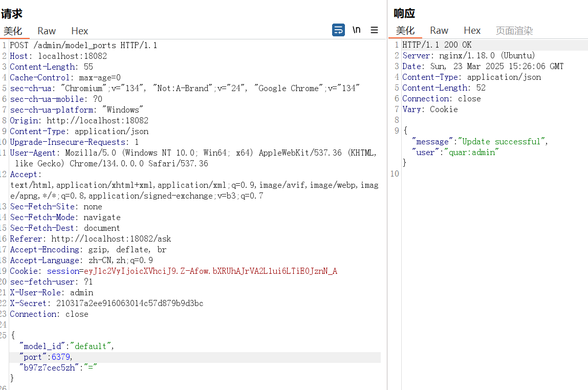Click the HTTP/1.1 200 OK status line
This screenshot has width=588, height=390.
437,46
